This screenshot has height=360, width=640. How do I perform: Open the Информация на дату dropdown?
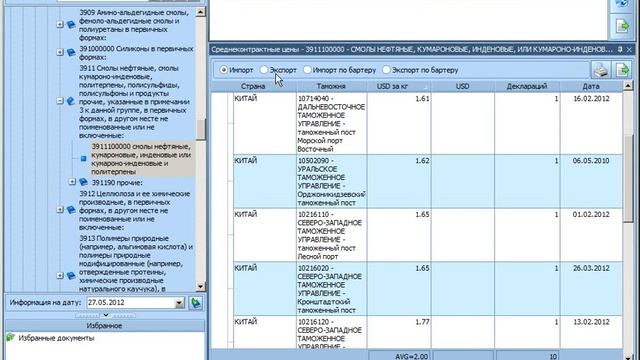pos(180,303)
